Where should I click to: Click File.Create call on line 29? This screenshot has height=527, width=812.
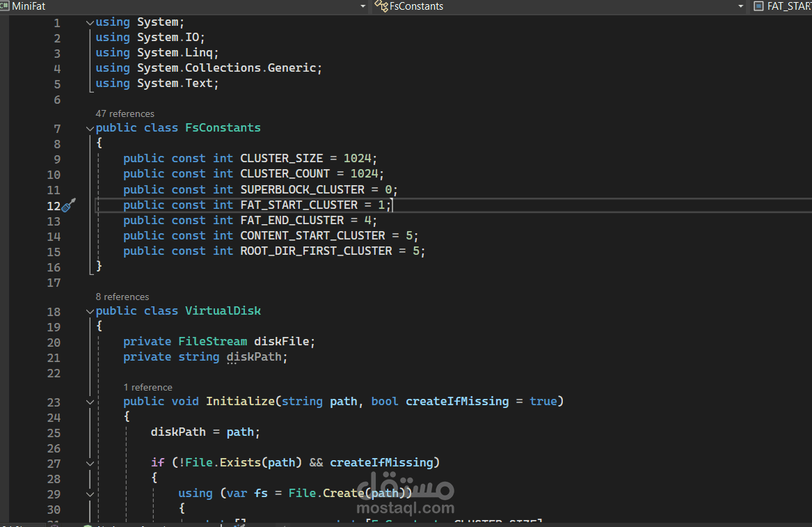(326, 493)
